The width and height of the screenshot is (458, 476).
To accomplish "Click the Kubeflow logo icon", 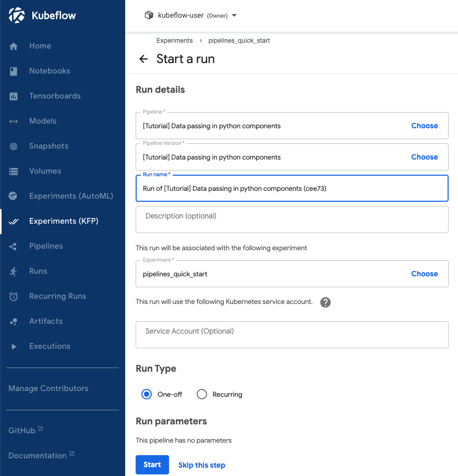I will (x=16, y=15).
